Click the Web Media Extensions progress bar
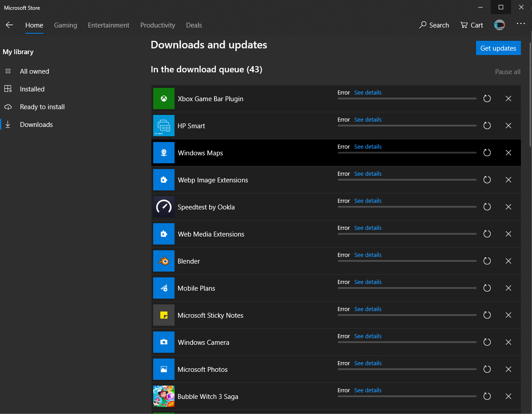This screenshot has width=532, height=414. [x=407, y=234]
